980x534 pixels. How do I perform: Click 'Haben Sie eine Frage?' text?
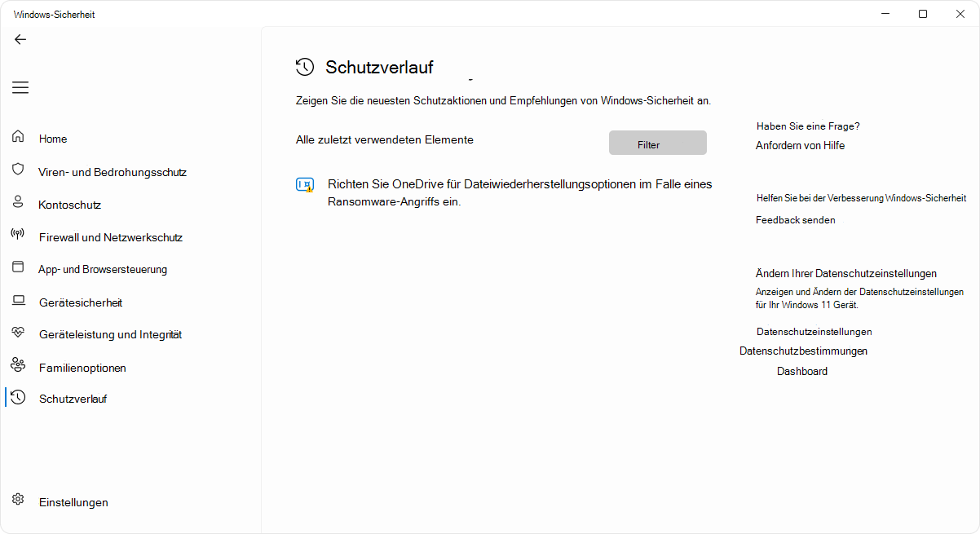[x=808, y=126]
